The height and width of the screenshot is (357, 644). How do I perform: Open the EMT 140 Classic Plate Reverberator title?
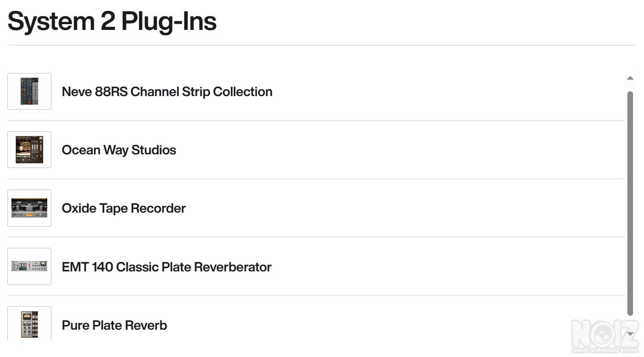(x=166, y=267)
